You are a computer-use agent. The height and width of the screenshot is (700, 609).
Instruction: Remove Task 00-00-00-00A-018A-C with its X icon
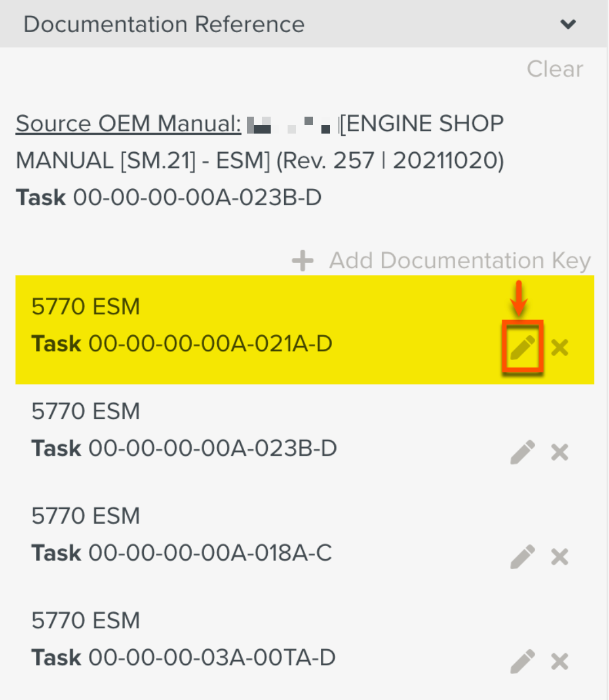point(559,557)
